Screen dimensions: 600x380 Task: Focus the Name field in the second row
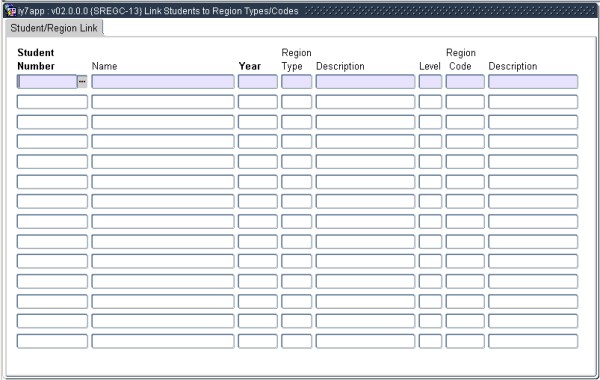pos(163,102)
